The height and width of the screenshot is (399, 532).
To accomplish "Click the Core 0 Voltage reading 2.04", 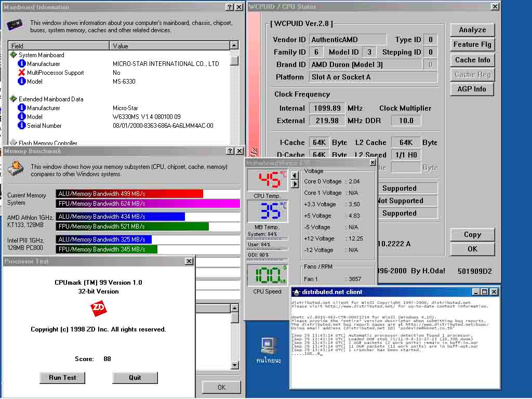I will (354, 181).
